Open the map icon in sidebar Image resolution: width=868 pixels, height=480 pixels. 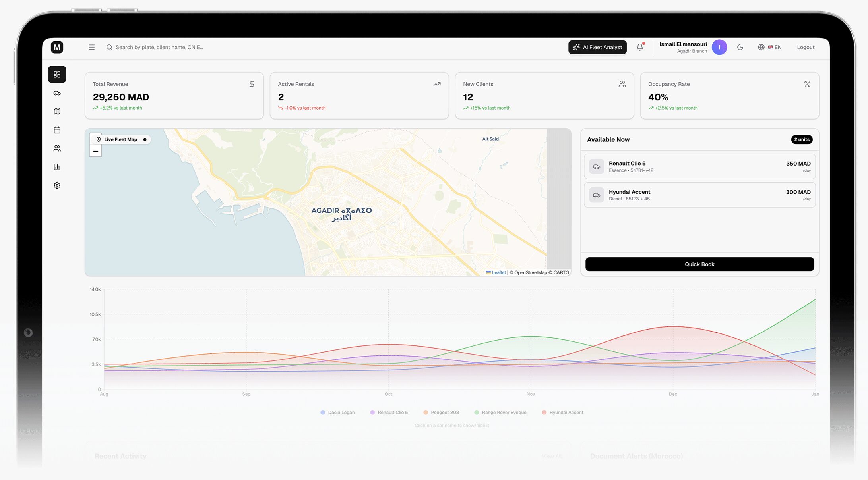coord(57,112)
